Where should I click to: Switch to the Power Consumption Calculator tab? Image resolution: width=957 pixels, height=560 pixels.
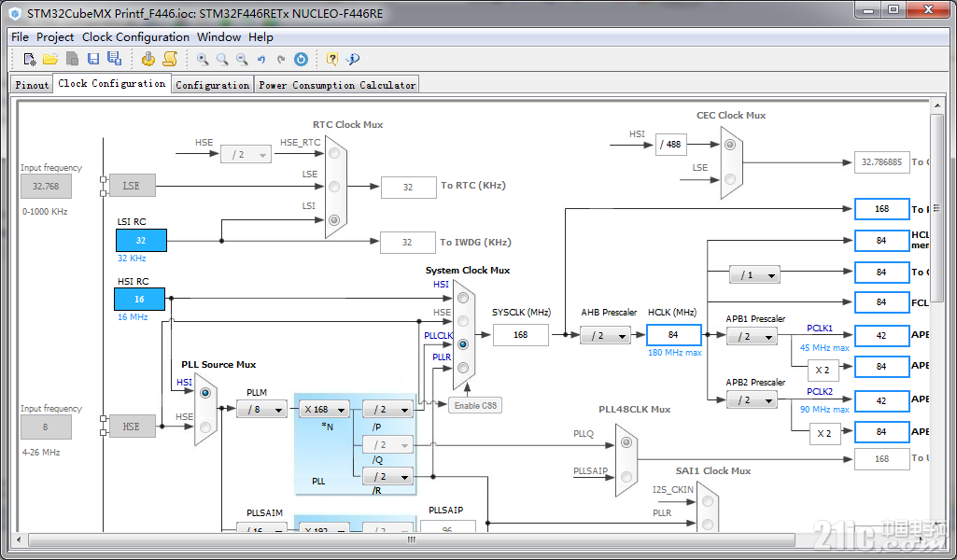tap(337, 85)
